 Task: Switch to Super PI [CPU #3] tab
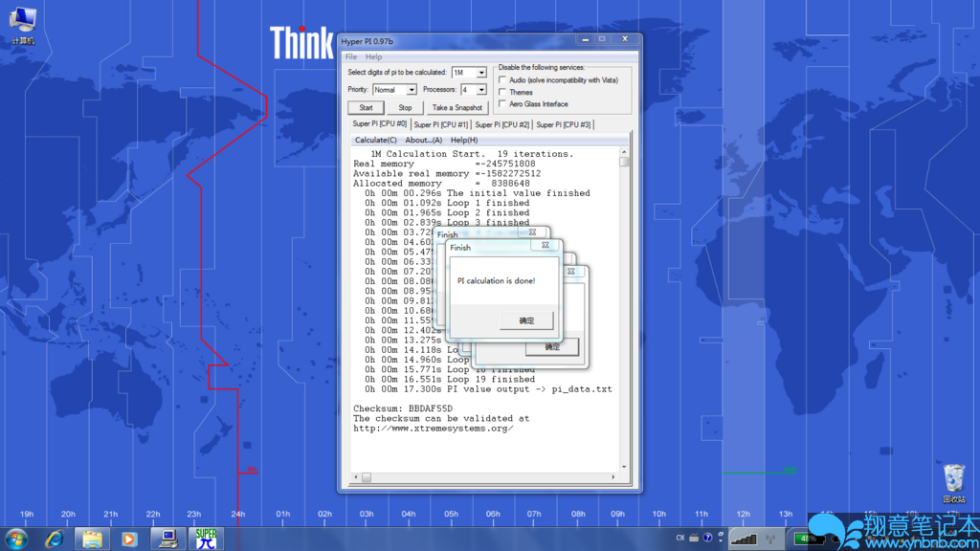point(563,125)
